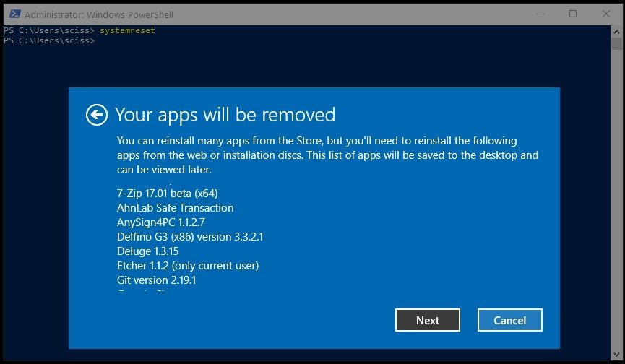Minimize the PowerShell window

point(540,14)
